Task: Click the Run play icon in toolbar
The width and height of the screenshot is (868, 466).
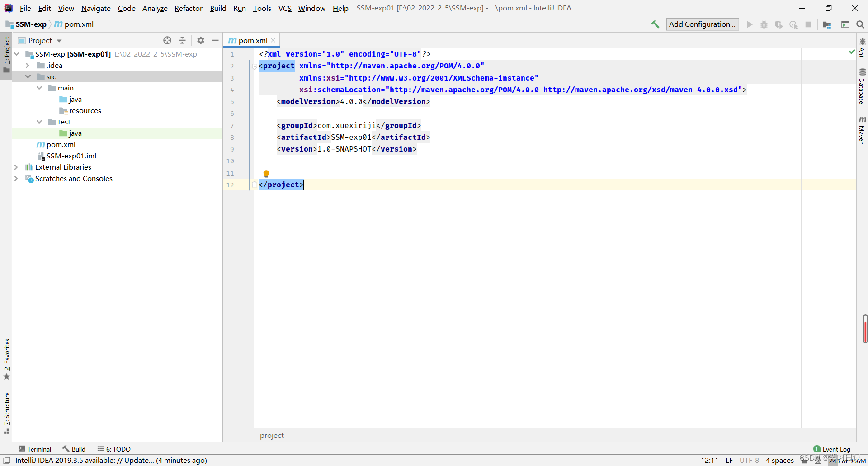Action: pos(750,24)
